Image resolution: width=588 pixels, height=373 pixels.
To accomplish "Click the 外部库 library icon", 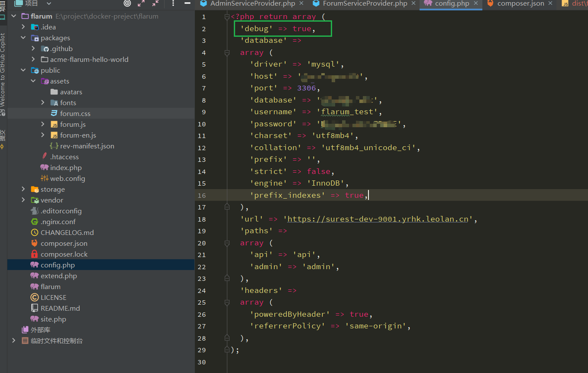I will point(25,330).
